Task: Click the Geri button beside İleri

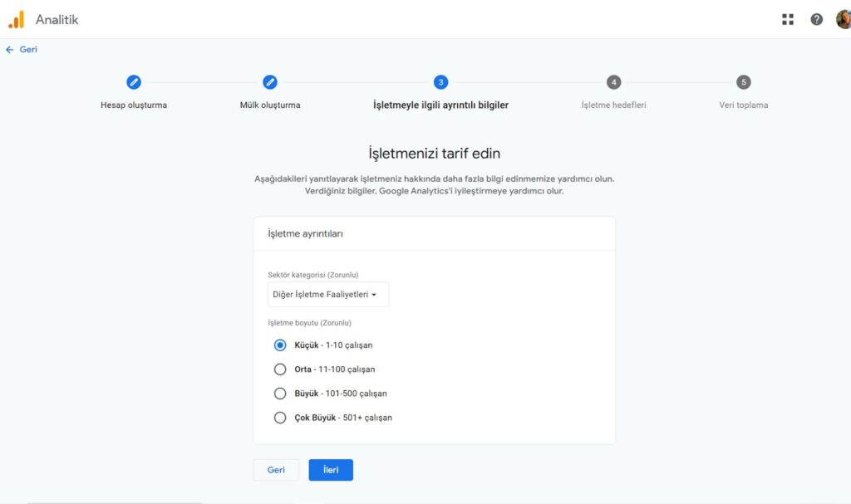Action: coord(276,470)
